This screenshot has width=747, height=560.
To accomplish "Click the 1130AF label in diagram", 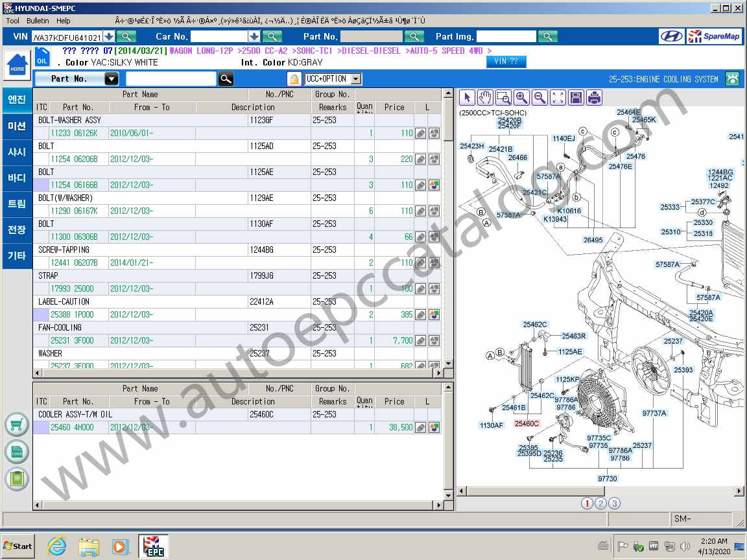I will (491, 425).
